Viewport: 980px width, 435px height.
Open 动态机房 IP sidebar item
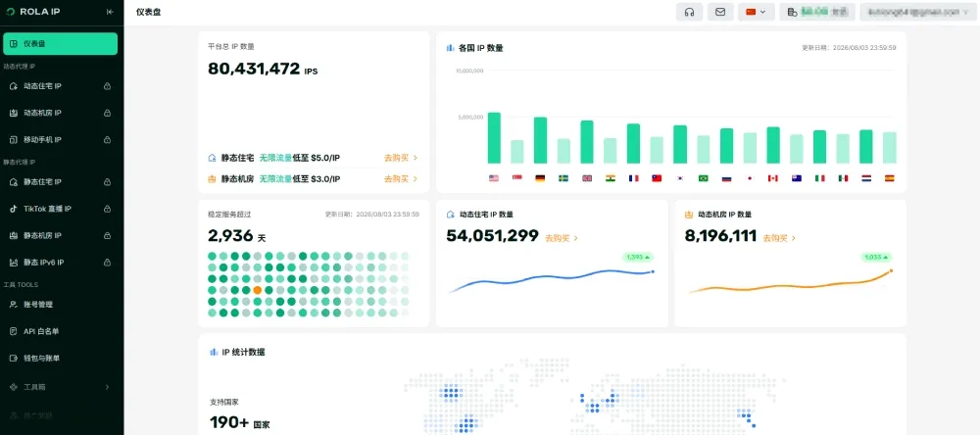(x=60, y=113)
